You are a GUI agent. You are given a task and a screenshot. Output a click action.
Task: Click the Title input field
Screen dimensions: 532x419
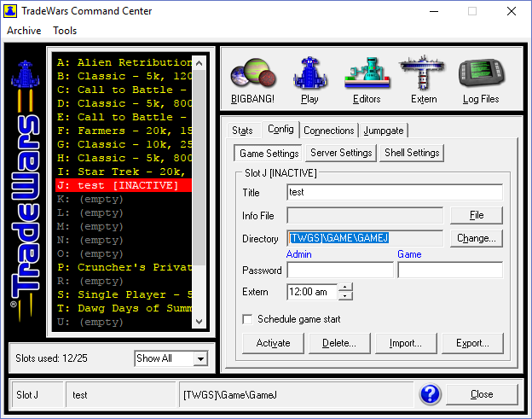coord(395,192)
